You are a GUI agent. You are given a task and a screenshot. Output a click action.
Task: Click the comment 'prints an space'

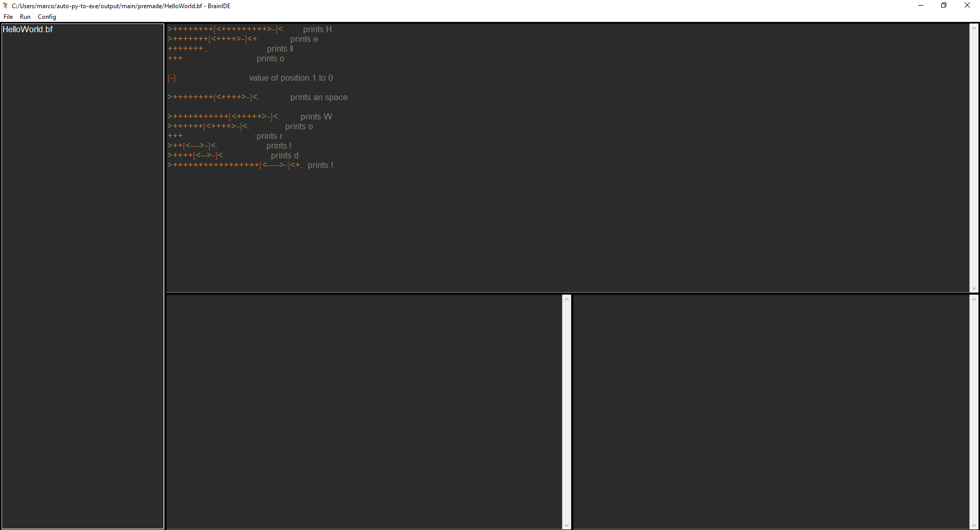(x=319, y=98)
